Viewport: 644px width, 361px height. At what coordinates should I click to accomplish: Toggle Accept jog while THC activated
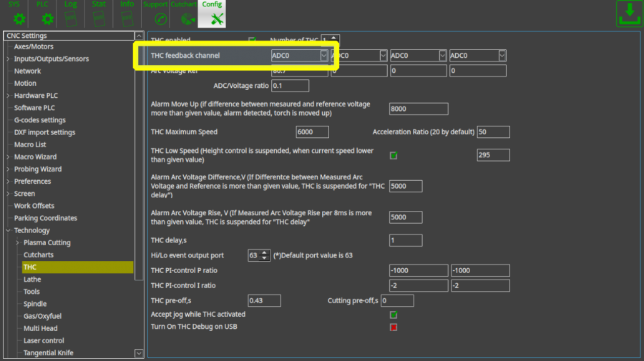click(394, 315)
